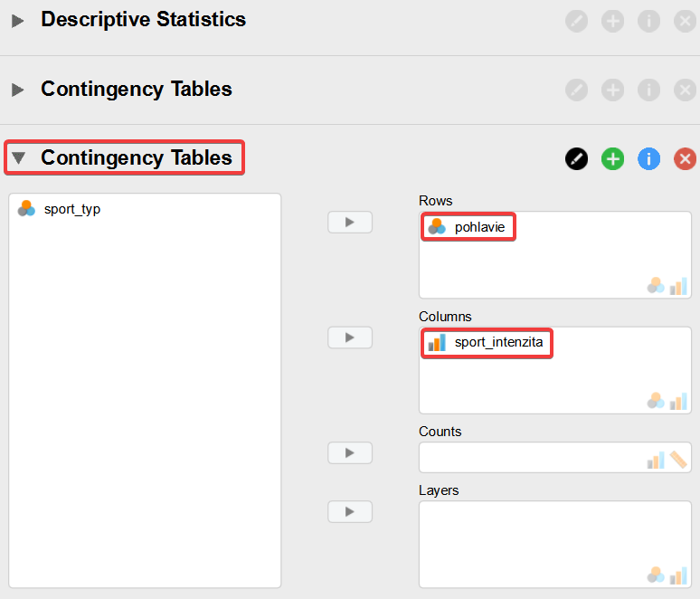Click greyed plus icon on first Contingency Tables

pos(612,90)
